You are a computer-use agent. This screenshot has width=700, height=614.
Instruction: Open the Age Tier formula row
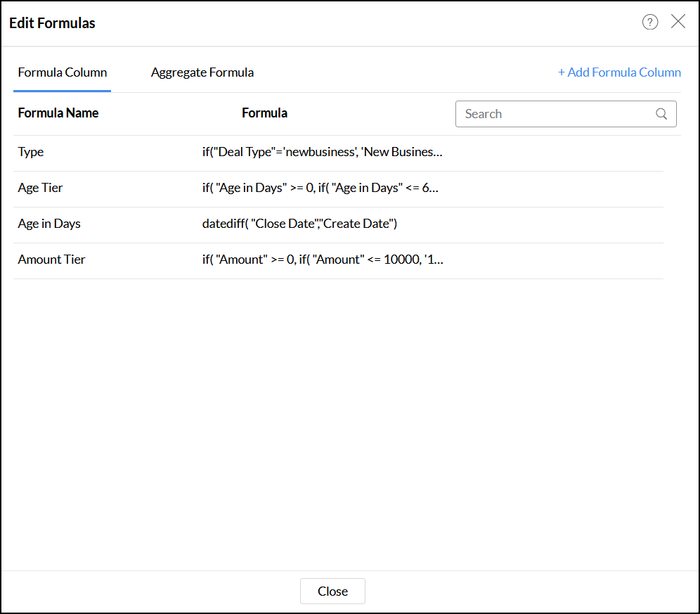pyautogui.click(x=41, y=188)
